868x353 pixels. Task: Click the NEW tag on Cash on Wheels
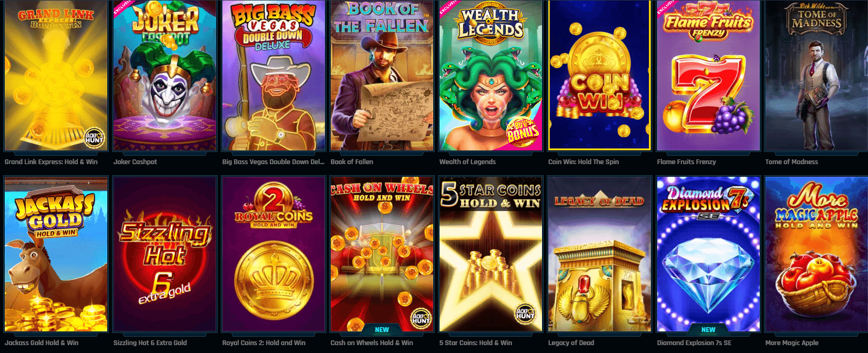382,329
